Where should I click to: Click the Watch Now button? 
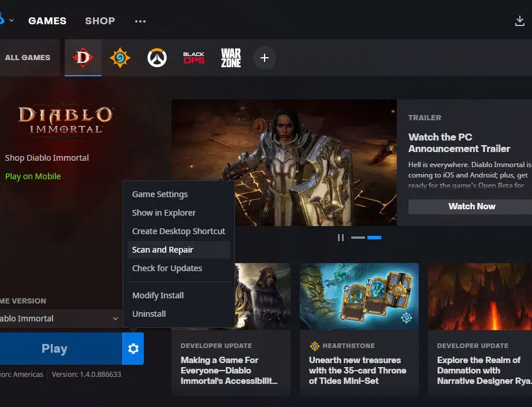(x=471, y=206)
